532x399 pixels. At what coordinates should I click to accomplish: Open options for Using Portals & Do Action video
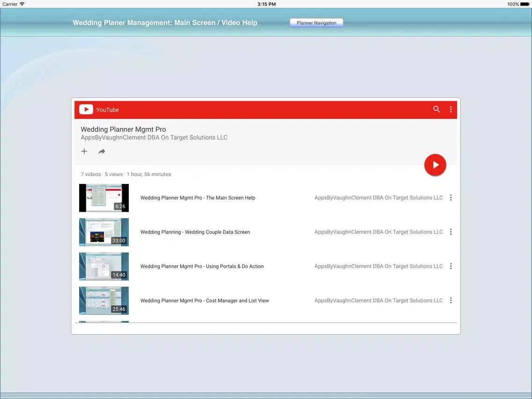tap(451, 266)
